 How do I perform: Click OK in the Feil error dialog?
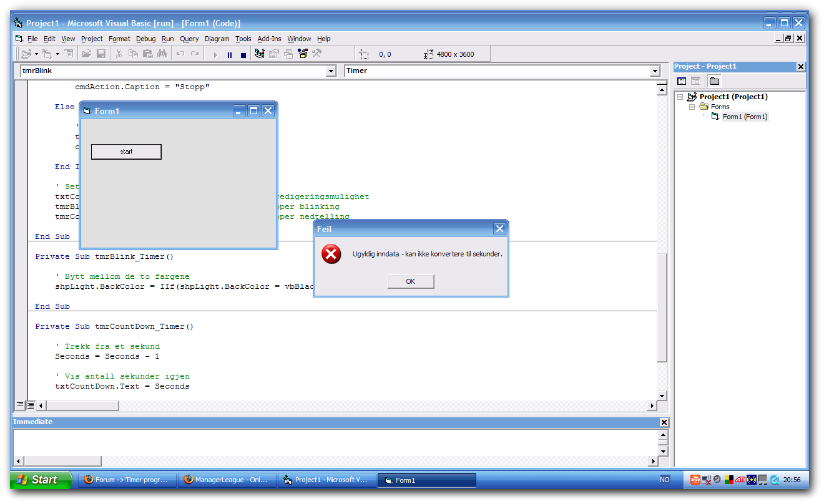coord(410,281)
